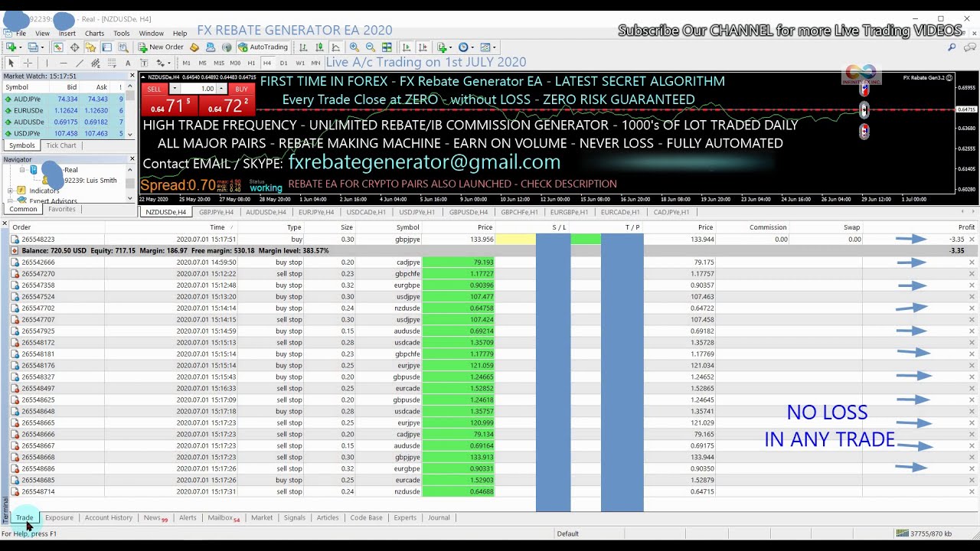Zoom in on the chart
Viewport: 980px width, 551px height.
pyautogui.click(x=354, y=47)
